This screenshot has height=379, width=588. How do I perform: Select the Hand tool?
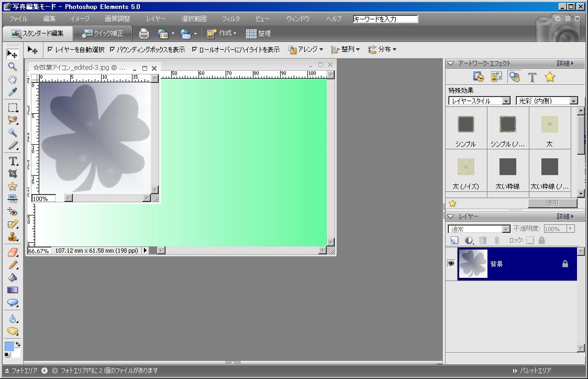click(13, 80)
